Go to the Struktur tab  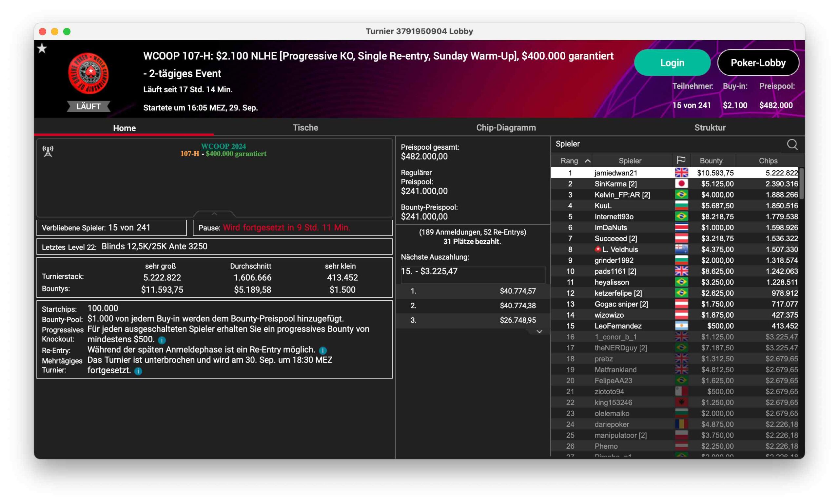pyautogui.click(x=710, y=128)
